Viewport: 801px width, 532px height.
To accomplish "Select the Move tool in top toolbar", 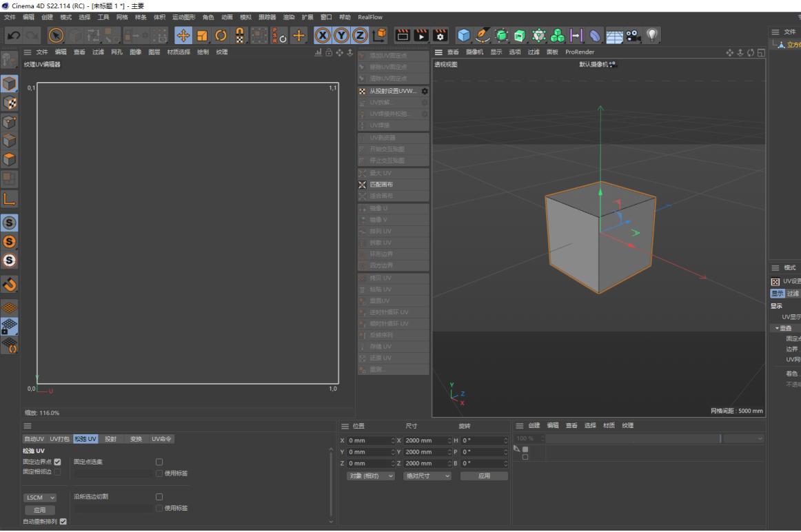I will click(183, 35).
